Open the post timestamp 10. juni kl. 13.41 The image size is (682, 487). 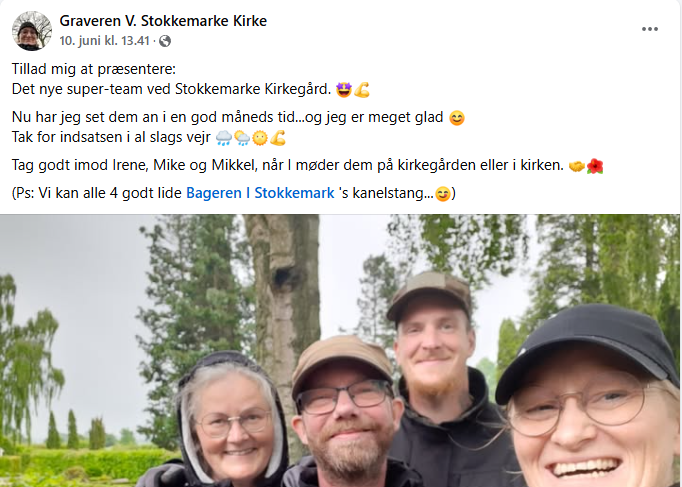pos(104,40)
